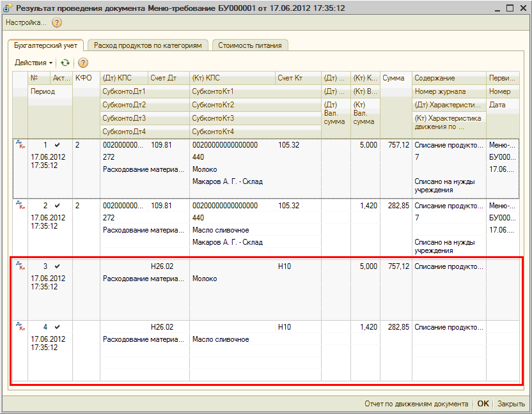Click the green refresh icon in toolbar
Viewport: 532px width, 414px height.
(65, 63)
